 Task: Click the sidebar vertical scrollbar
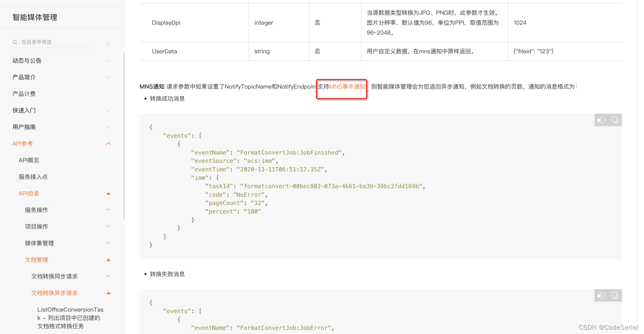tap(124, 136)
